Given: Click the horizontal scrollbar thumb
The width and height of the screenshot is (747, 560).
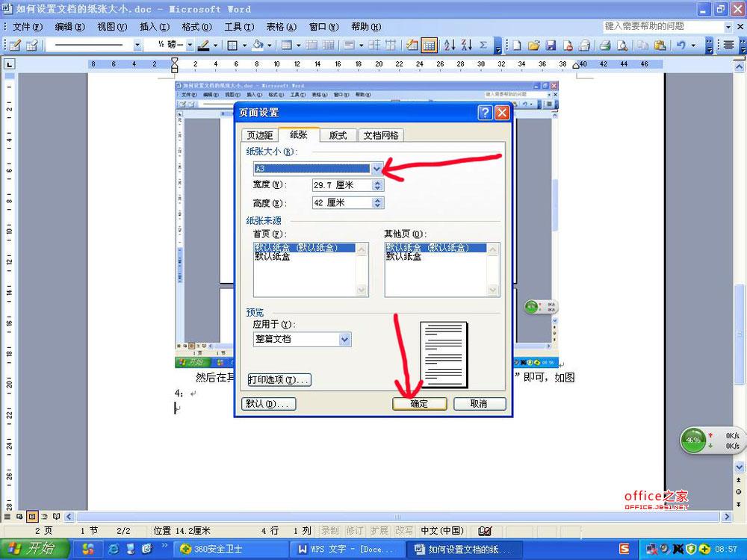Looking at the screenshot, I should (397, 517).
